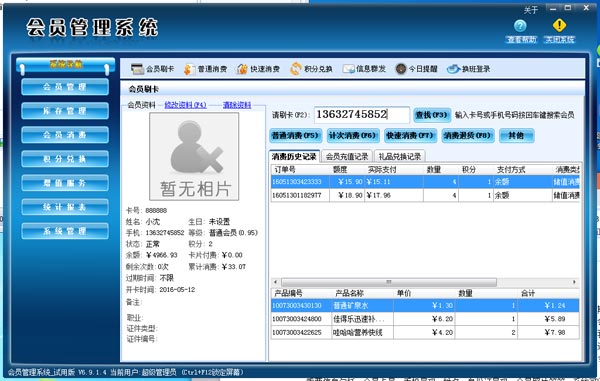Open the 会员刷卡 card swipe toolbar icon
Viewport: 600px width, 381px height.
click(137, 69)
